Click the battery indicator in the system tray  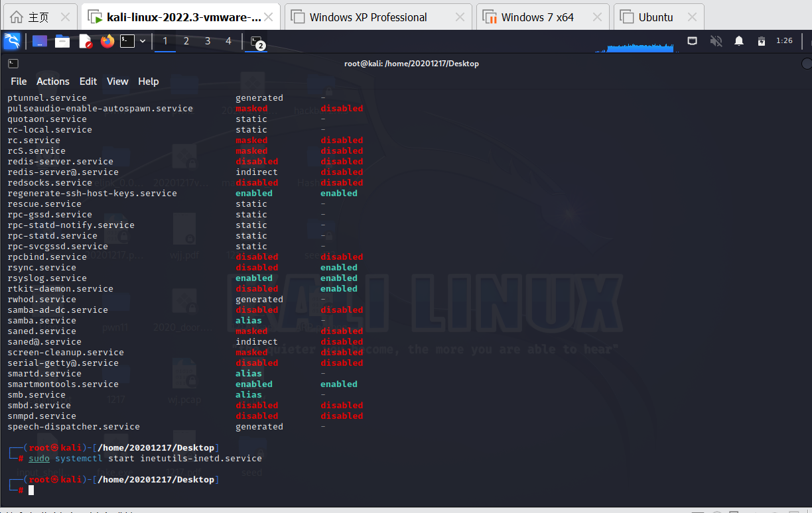tap(761, 40)
